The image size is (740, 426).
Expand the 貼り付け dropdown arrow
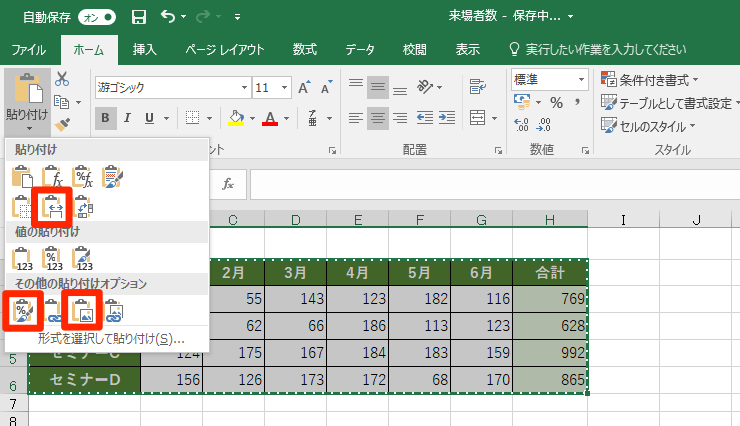pos(28,129)
